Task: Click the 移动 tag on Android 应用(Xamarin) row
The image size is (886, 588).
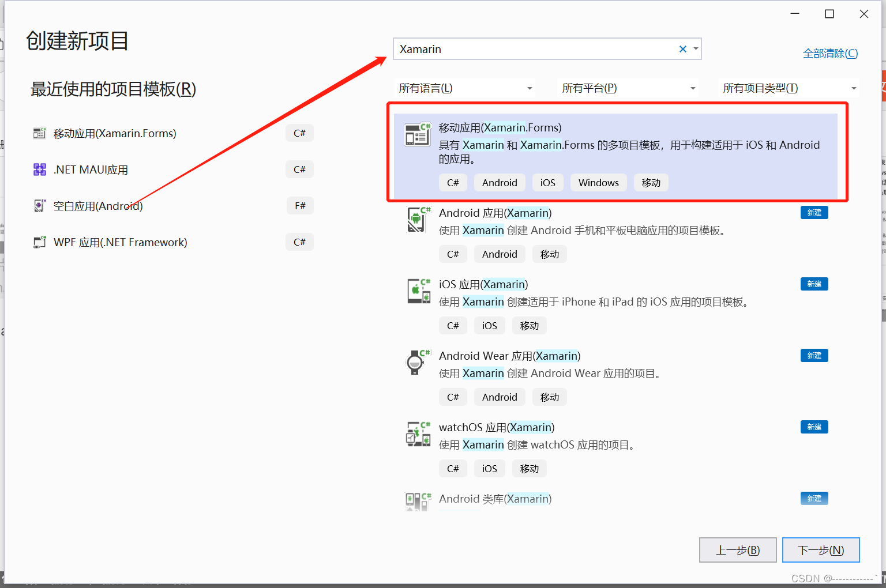Action: [550, 254]
